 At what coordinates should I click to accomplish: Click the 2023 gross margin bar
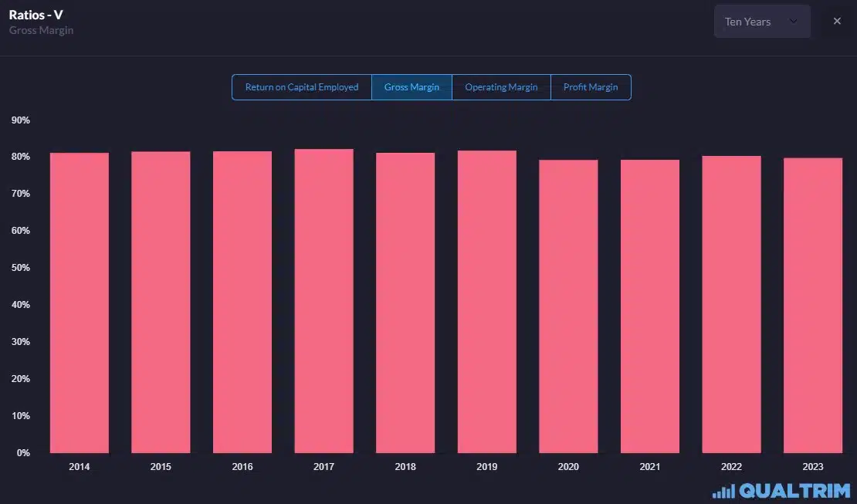(x=812, y=309)
